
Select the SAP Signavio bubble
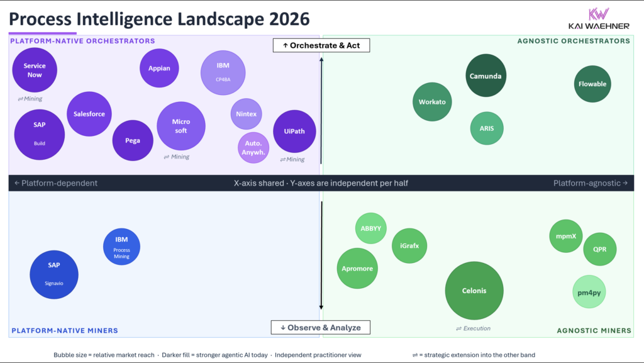(54, 275)
